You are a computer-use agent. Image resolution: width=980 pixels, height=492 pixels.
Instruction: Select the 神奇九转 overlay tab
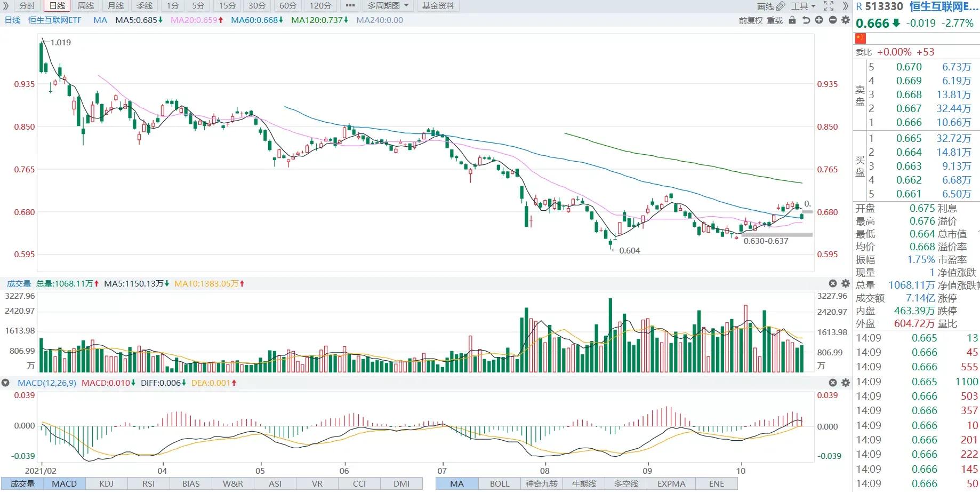[542, 483]
